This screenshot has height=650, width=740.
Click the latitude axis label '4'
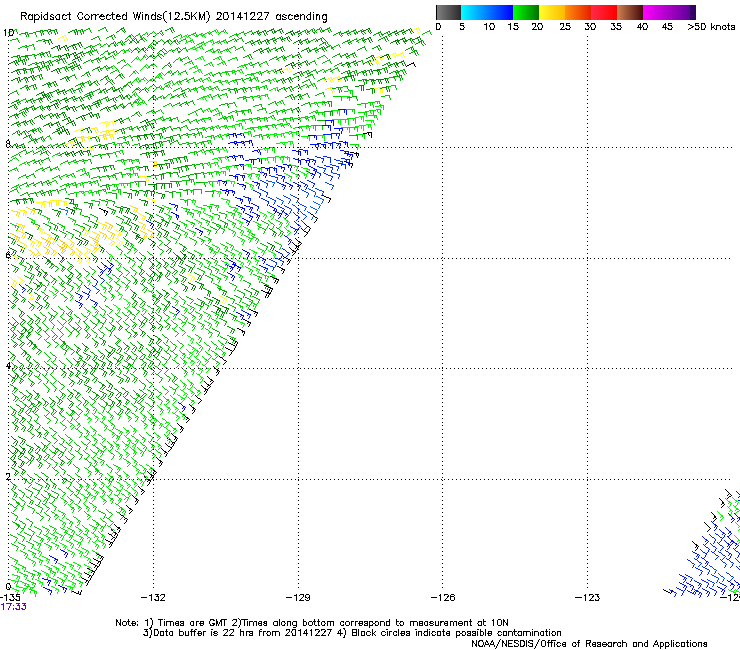8,366
